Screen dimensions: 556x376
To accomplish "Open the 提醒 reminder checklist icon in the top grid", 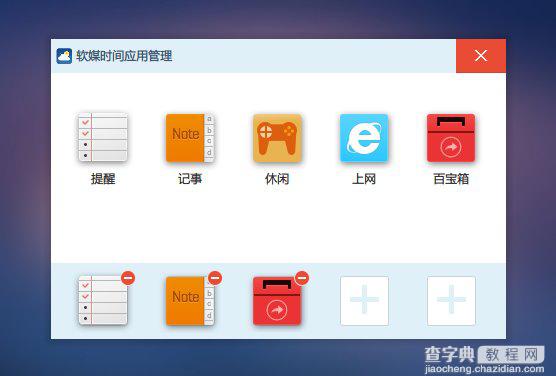I will point(103,138).
